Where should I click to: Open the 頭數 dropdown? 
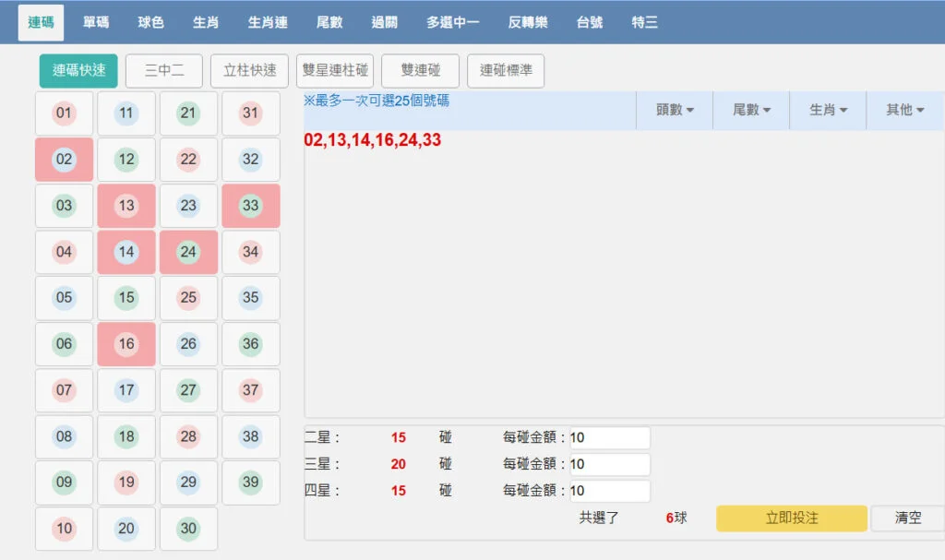(675, 109)
